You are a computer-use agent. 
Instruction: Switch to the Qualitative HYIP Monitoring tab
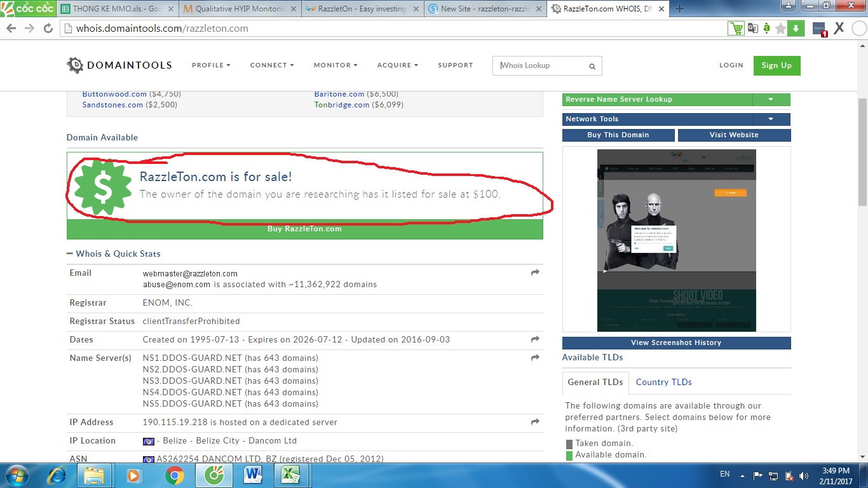240,9
